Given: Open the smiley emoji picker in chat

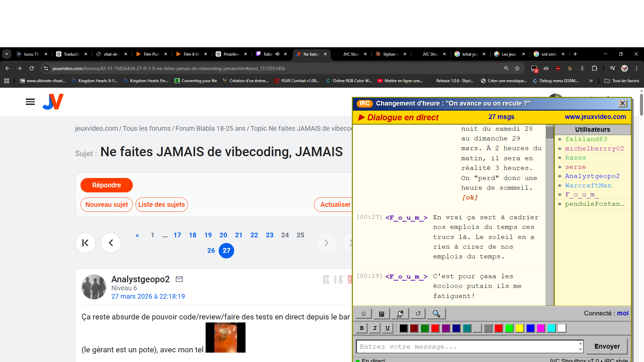Looking at the screenshot, I should [364, 314].
